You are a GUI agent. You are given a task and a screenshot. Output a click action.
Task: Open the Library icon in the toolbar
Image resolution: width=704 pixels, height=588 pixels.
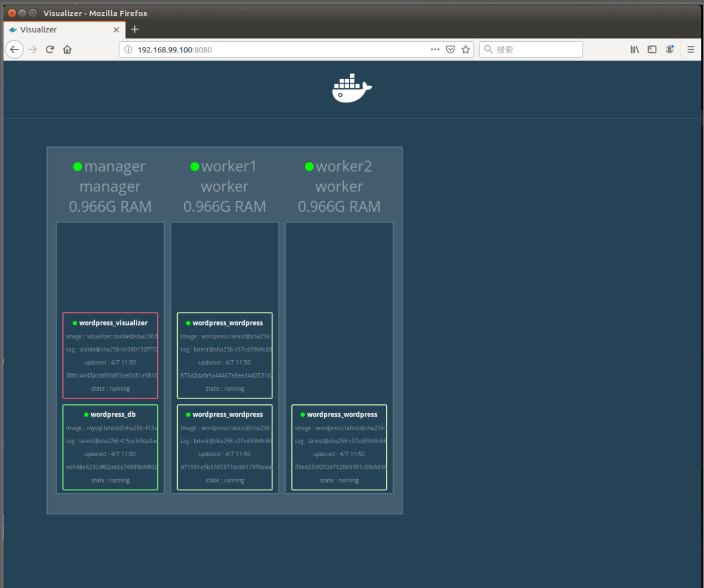coord(635,49)
